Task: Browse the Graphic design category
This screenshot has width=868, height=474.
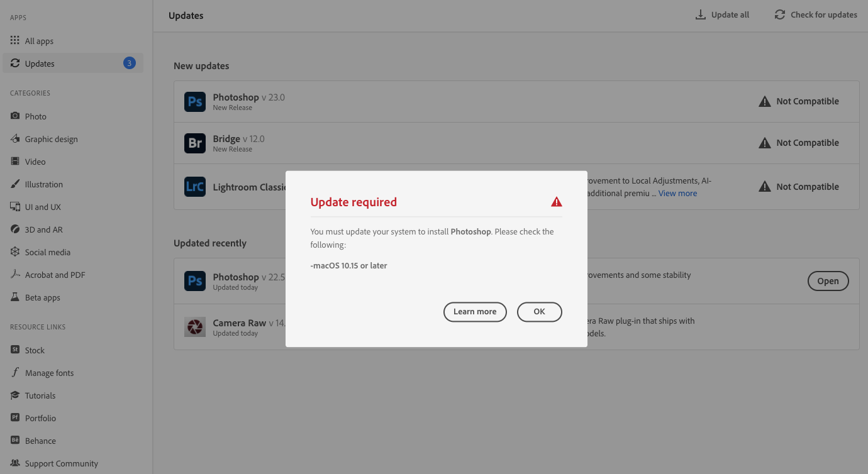Action: point(44,139)
